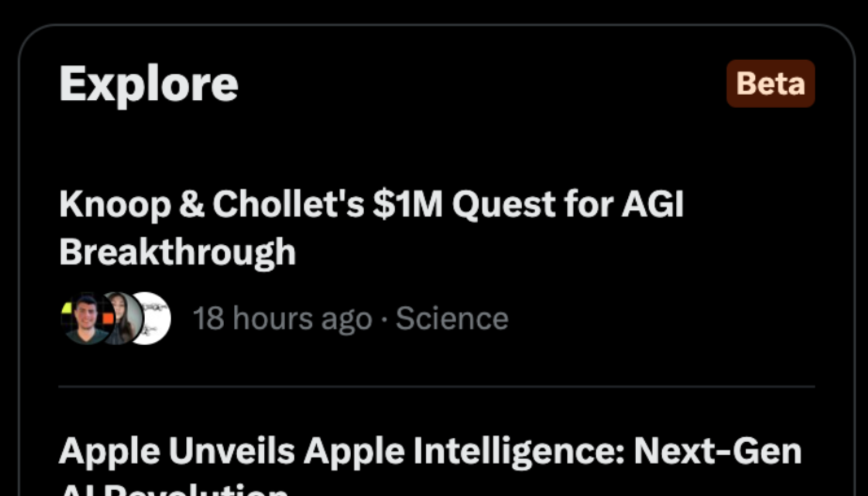Image resolution: width=868 pixels, height=496 pixels.
Task: Click the word Intelligence in the Apple headline
Action: (519, 452)
